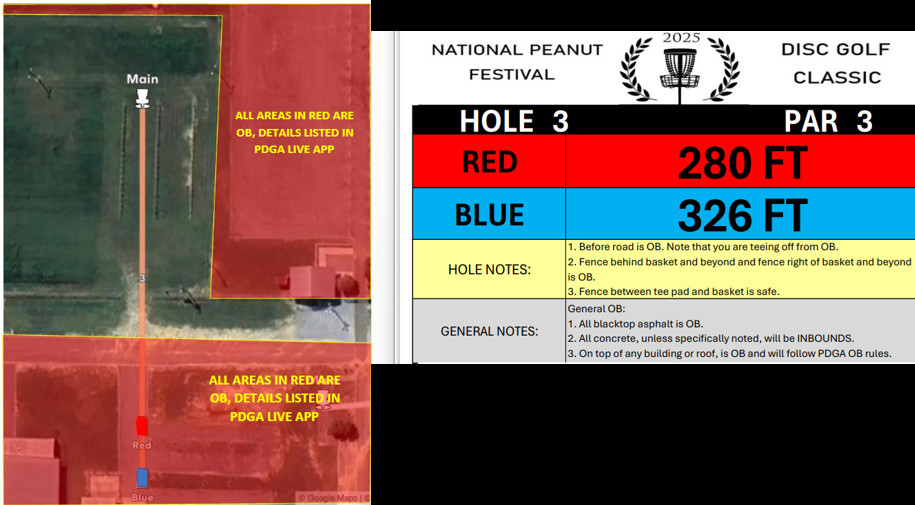The height and width of the screenshot is (505, 915).
Task: Open the Google Maps attribution link
Action: [x=331, y=497]
